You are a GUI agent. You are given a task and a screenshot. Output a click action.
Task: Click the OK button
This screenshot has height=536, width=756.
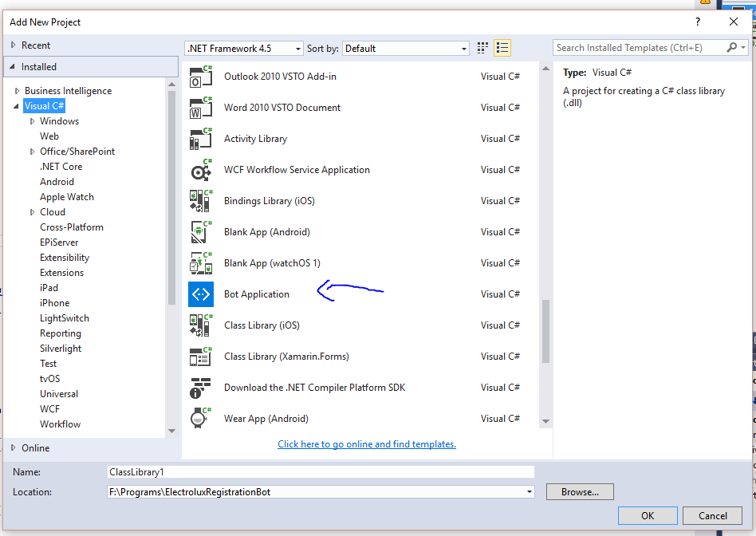coord(648,516)
